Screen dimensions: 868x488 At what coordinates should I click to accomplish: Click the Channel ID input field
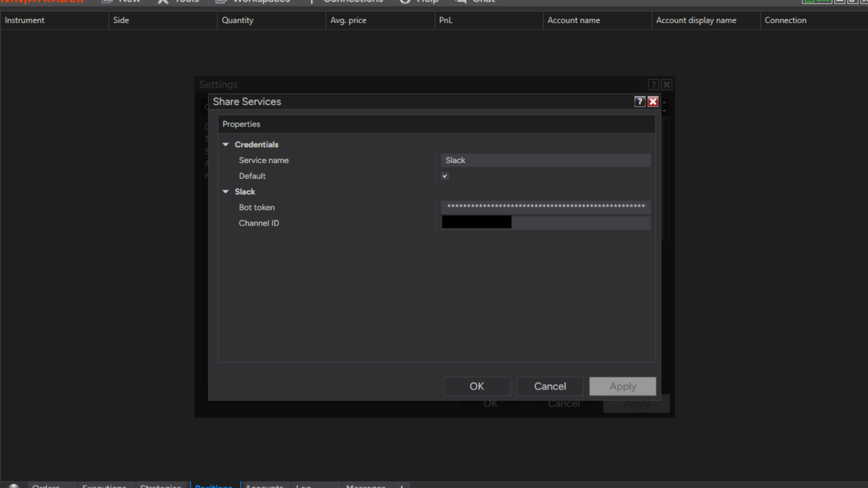point(546,223)
